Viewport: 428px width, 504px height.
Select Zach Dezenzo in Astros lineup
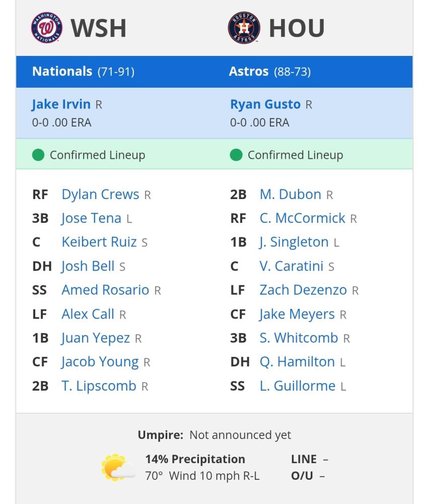[303, 290]
